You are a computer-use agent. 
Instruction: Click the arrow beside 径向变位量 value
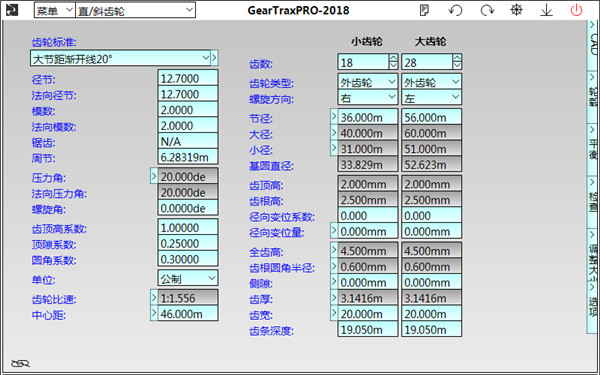[334, 231]
